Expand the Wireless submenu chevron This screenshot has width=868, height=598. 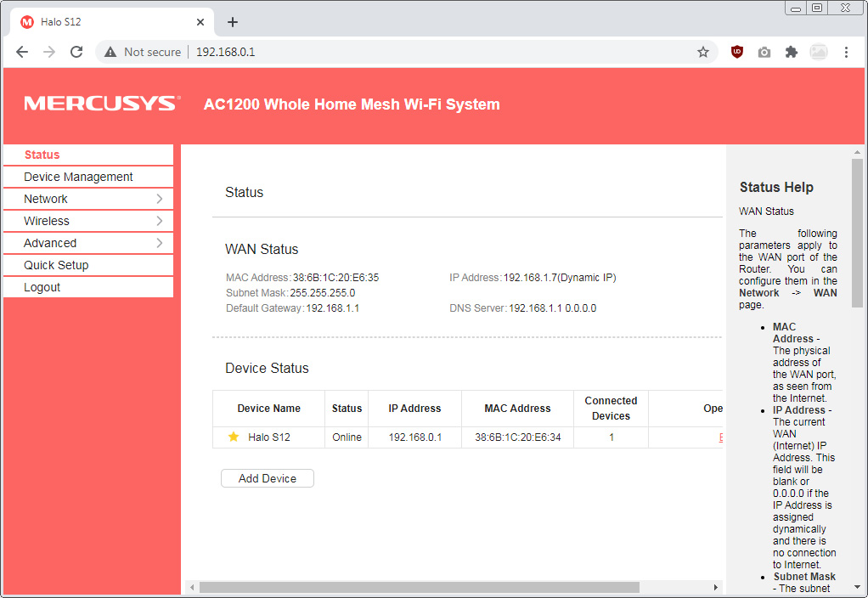click(160, 221)
